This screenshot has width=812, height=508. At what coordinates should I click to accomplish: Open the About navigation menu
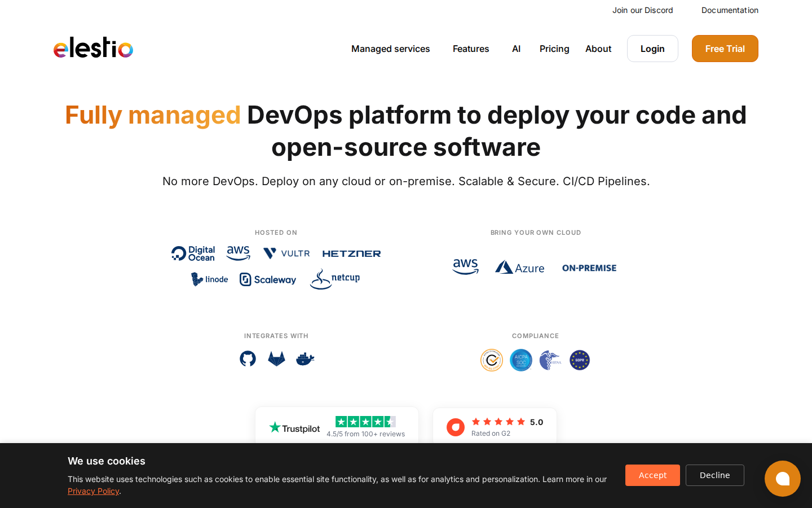(598, 49)
